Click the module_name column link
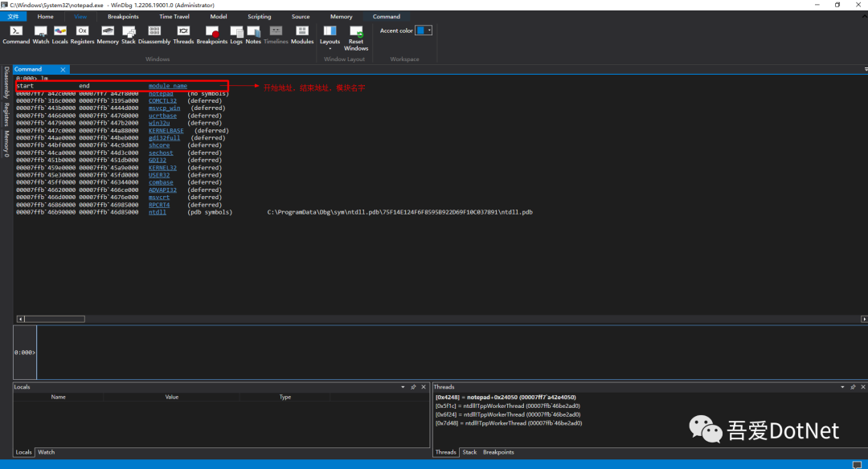 click(168, 86)
